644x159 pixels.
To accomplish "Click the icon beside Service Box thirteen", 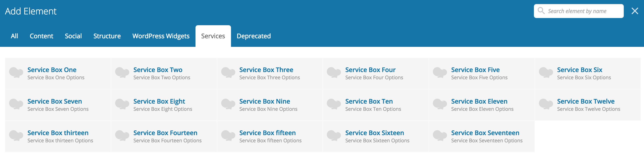I will click(x=16, y=136).
